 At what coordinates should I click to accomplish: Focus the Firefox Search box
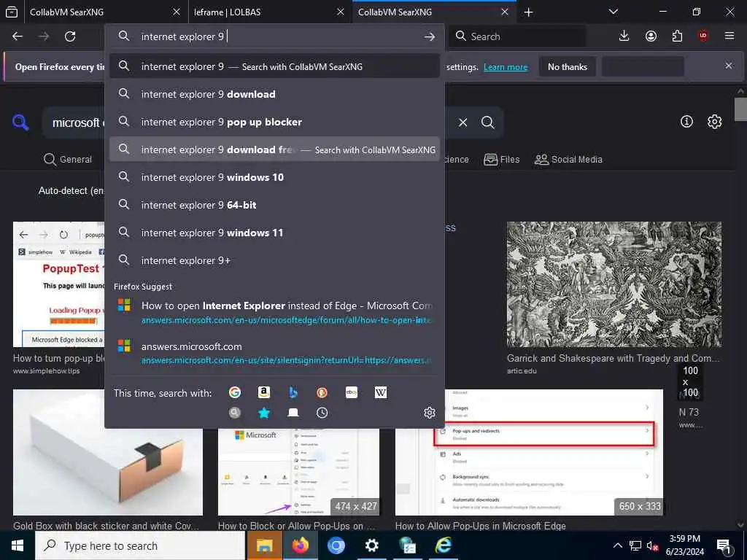[x=518, y=36]
